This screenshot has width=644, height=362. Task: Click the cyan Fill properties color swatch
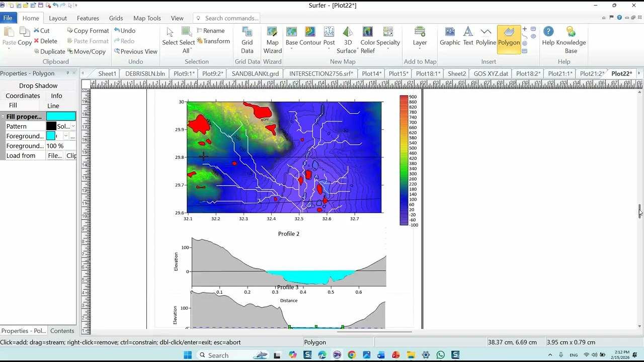pos(61,117)
